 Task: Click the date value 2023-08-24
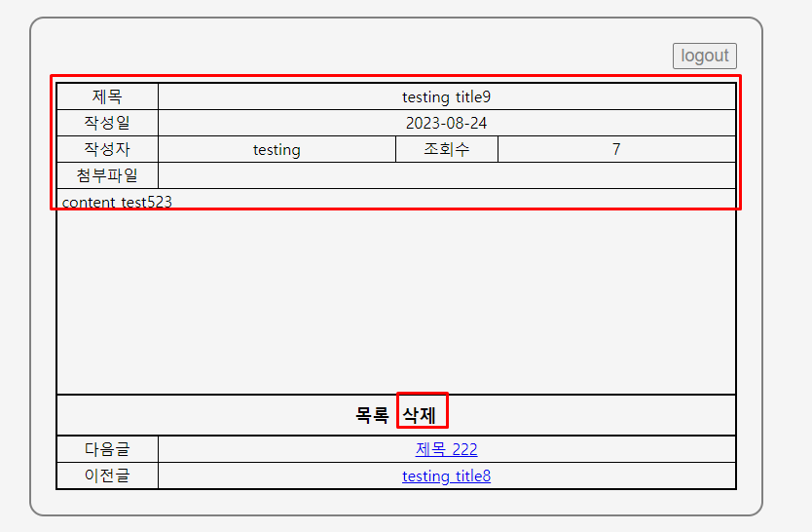(446, 124)
